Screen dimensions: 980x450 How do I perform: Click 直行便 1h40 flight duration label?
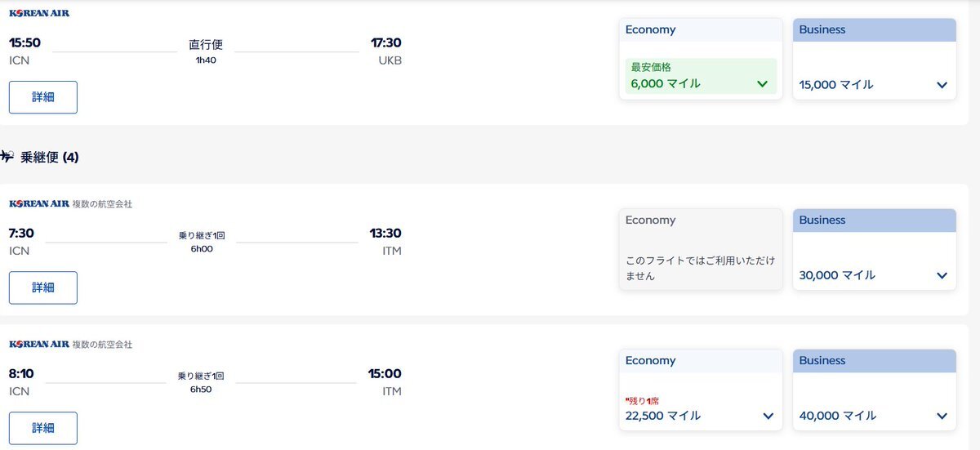(206, 51)
